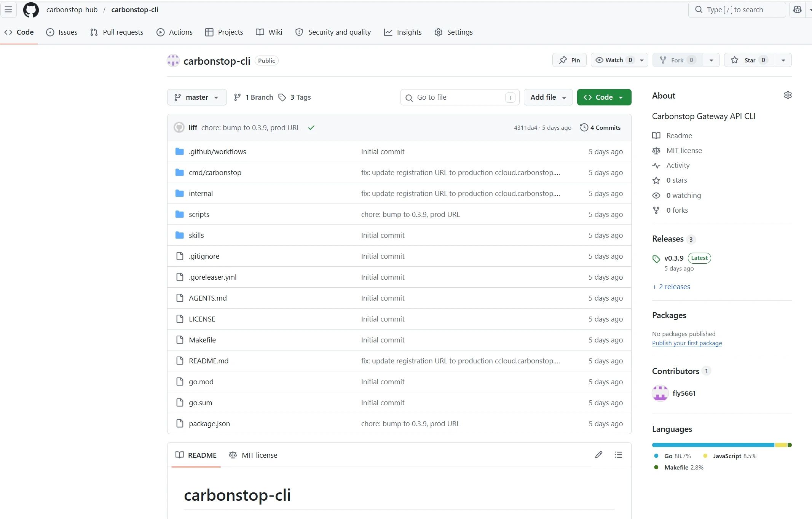Open the green Code dropdown
Image resolution: width=812 pixels, height=519 pixels.
pos(604,97)
